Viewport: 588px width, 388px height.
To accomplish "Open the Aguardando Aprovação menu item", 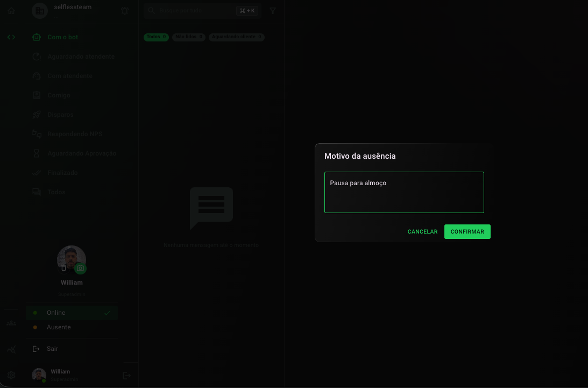I will [81, 153].
